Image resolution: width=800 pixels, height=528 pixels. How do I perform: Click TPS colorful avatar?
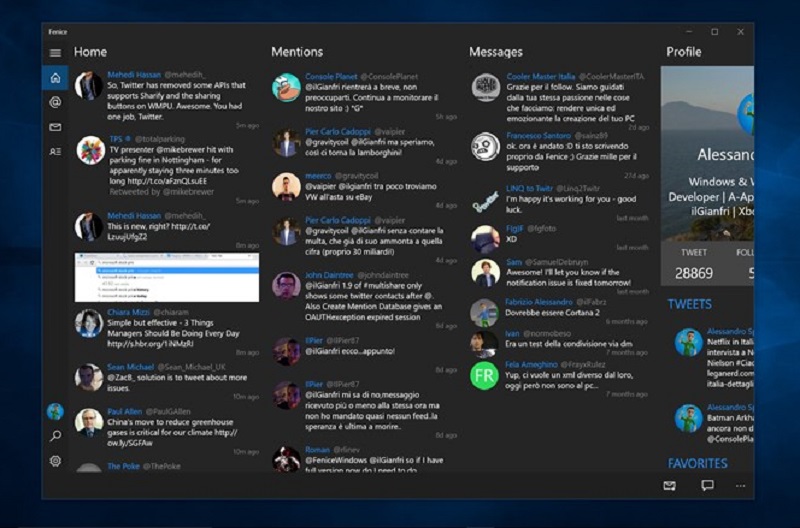pyautogui.click(x=90, y=150)
